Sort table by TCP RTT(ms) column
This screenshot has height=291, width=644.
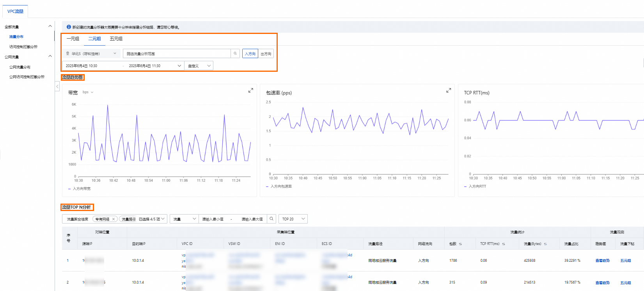[504, 244]
